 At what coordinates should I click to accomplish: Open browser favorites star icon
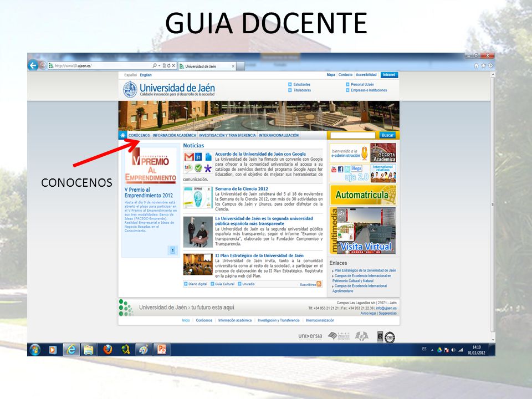click(483, 65)
